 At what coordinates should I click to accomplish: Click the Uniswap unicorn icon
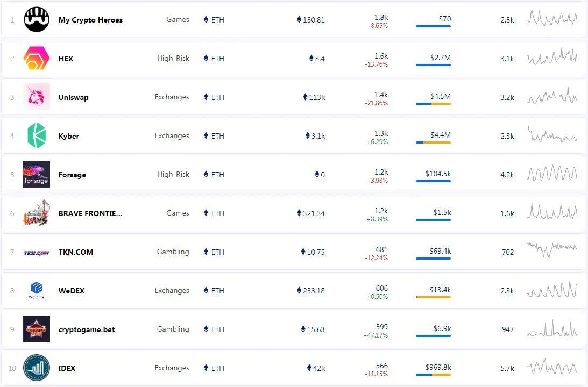point(36,97)
